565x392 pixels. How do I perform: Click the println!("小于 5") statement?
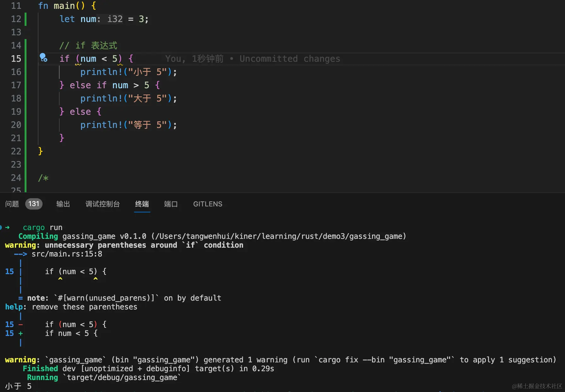(x=129, y=72)
